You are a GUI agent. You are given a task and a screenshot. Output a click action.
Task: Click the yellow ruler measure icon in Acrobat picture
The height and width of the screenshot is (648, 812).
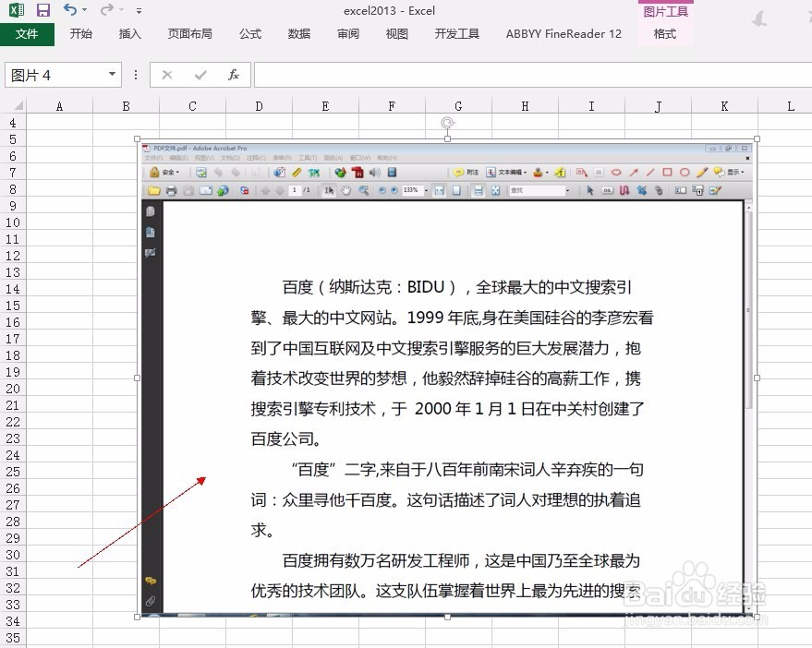[x=297, y=173]
